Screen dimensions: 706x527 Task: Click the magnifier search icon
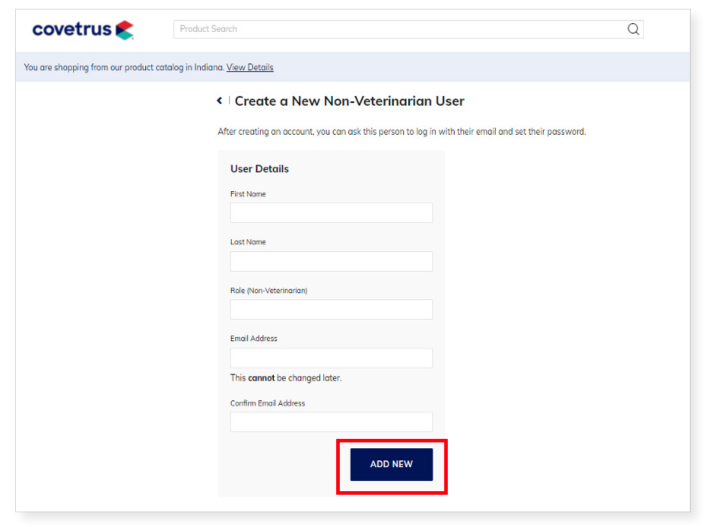click(633, 29)
